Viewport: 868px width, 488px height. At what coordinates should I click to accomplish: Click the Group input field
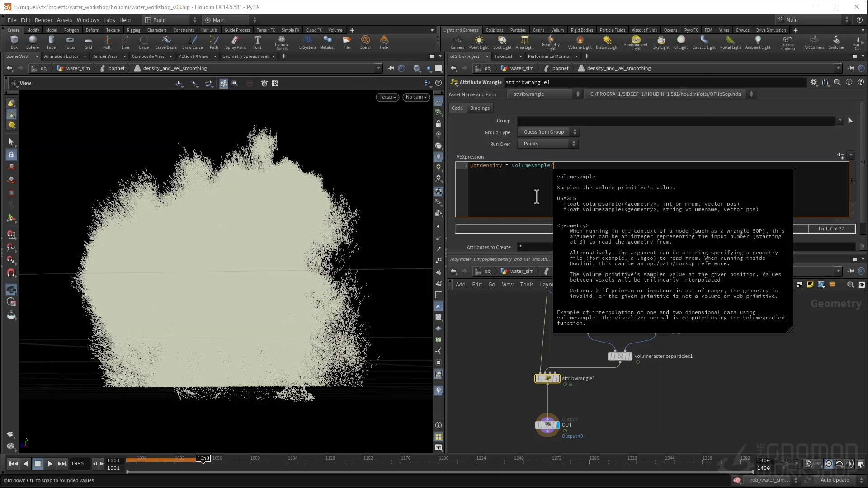[x=676, y=121]
